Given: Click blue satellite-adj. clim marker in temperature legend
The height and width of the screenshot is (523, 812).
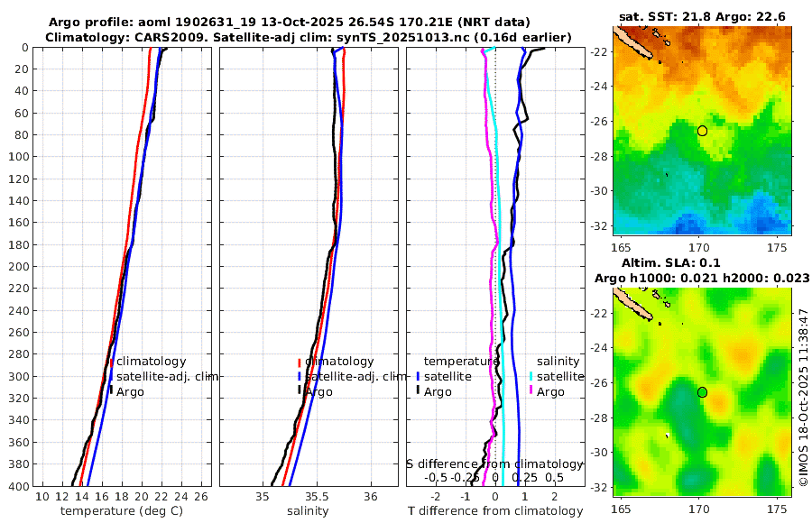Looking at the screenshot, I should coord(111,377).
